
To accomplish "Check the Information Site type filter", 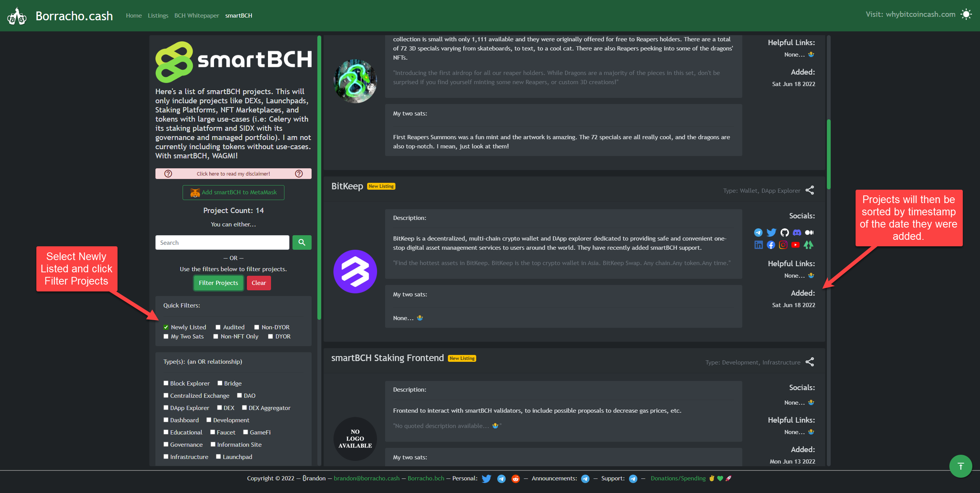I will tap(213, 444).
